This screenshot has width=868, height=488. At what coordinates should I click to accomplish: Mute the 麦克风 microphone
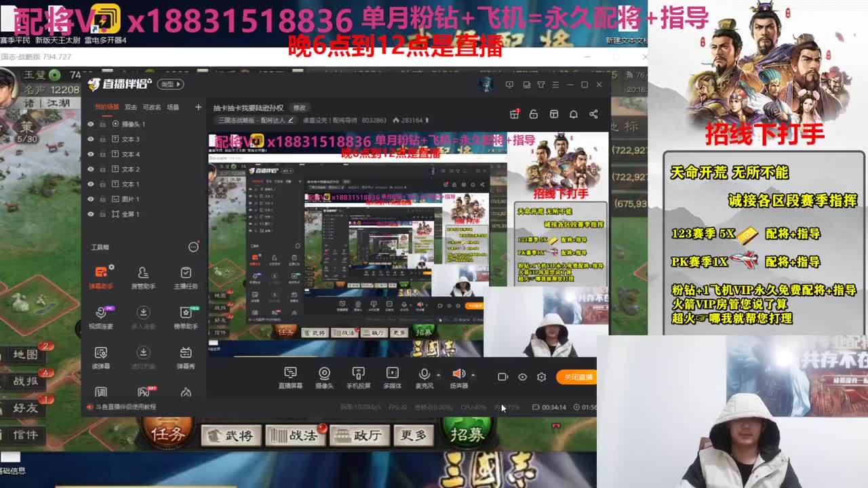(425, 378)
